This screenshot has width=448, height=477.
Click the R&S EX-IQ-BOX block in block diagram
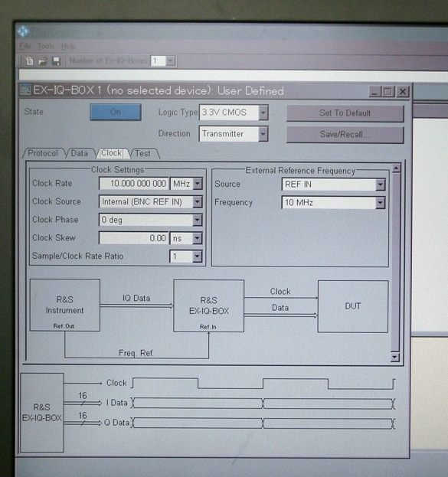(x=209, y=305)
